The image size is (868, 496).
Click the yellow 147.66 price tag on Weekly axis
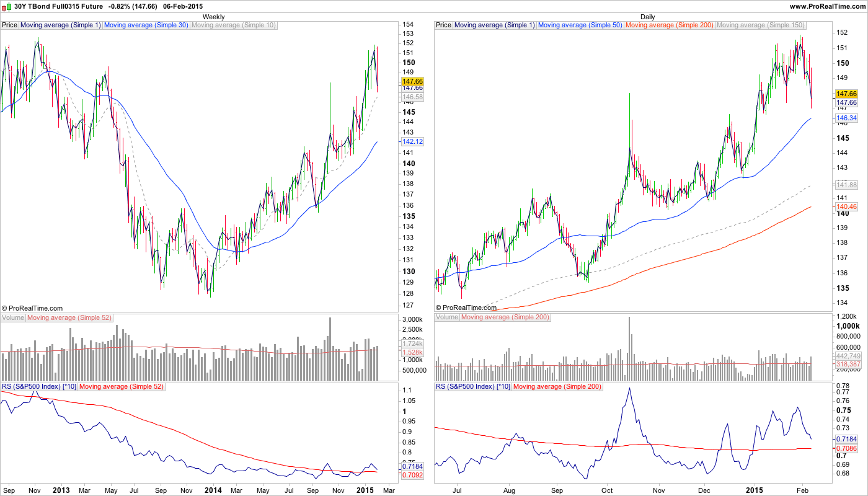click(413, 81)
